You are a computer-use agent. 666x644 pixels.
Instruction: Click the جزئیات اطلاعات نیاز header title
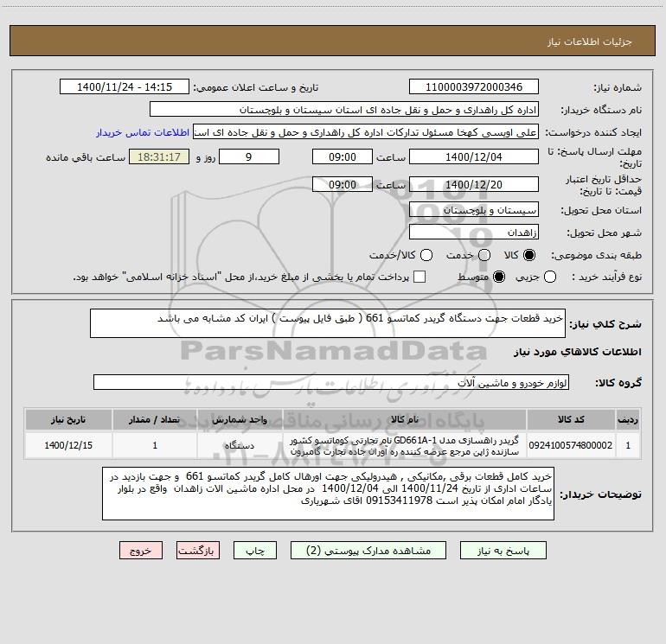tap(590, 41)
